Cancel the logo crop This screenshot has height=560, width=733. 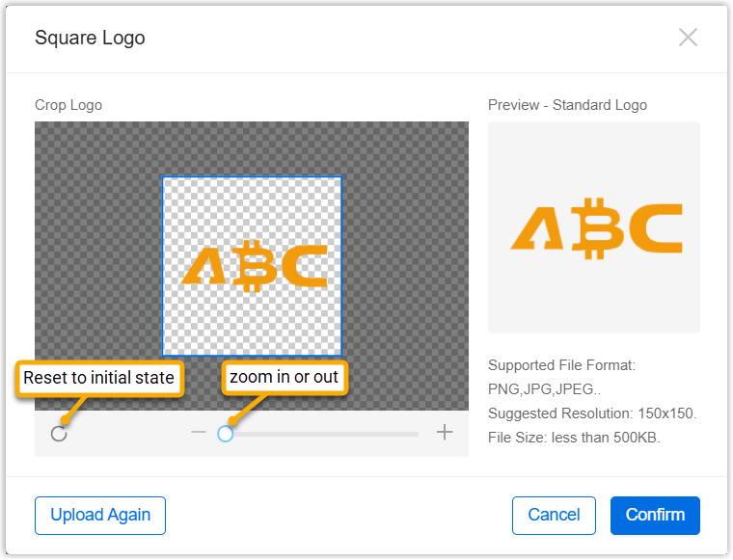click(x=554, y=515)
